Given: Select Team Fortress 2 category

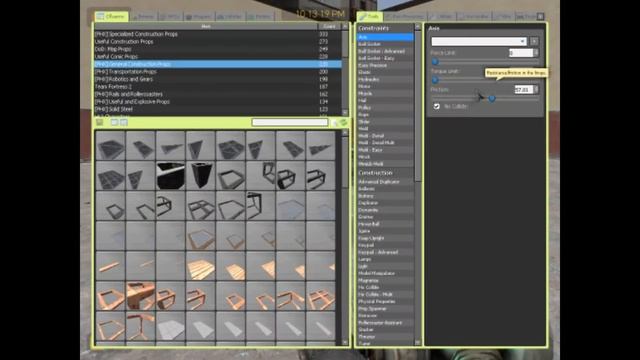Looking at the screenshot, I should pyautogui.click(x=218, y=87).
